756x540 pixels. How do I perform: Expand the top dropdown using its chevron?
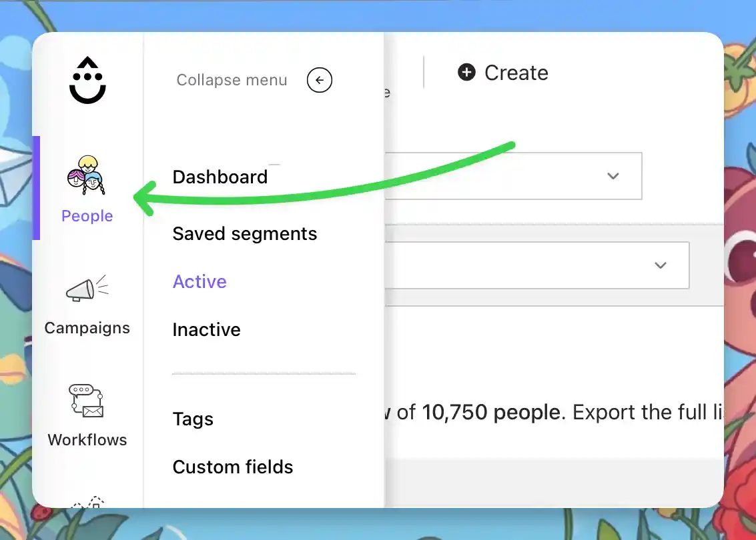tap(613, 176)
